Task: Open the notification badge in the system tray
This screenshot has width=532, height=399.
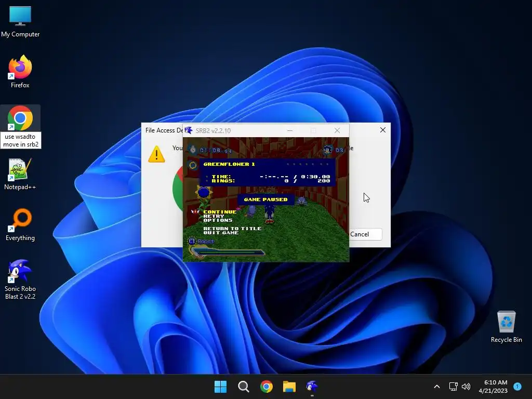Action: 517,386
